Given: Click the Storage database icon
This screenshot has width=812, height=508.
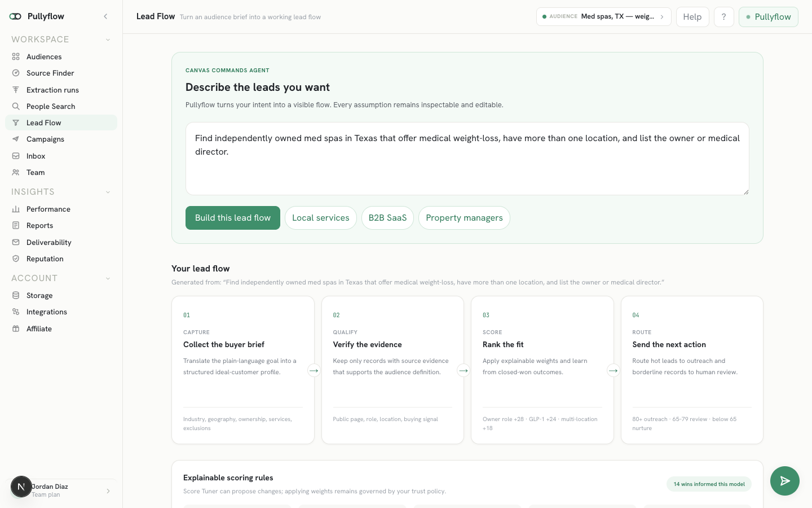Looking at the screenshot, I should [16, 295].
